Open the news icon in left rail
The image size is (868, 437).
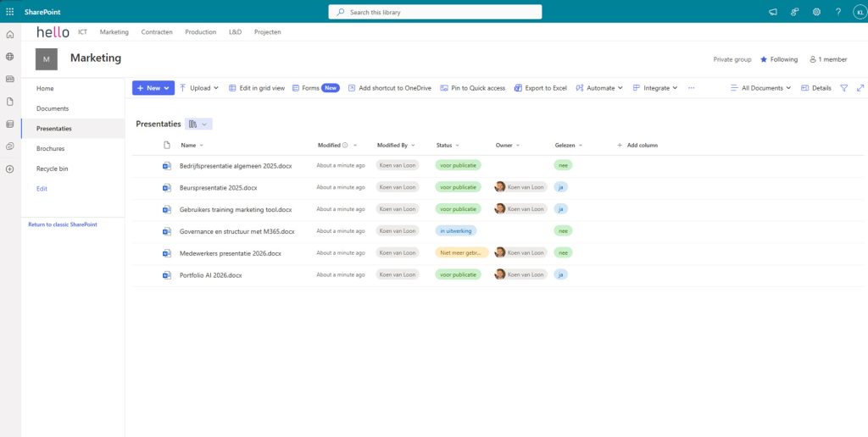point(9,79)
